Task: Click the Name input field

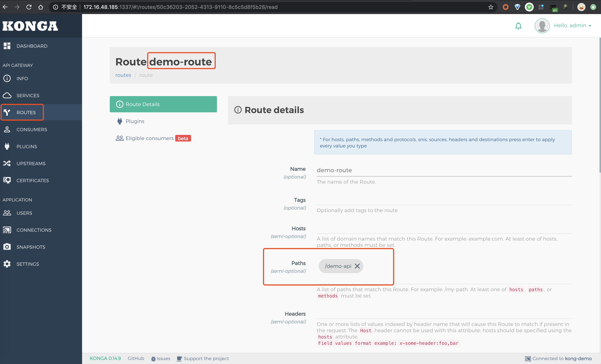Action: coord(444,170)
